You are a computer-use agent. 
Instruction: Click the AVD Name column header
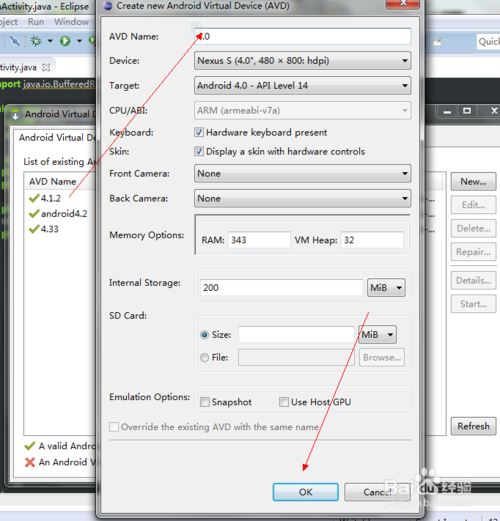pos(53,182)
